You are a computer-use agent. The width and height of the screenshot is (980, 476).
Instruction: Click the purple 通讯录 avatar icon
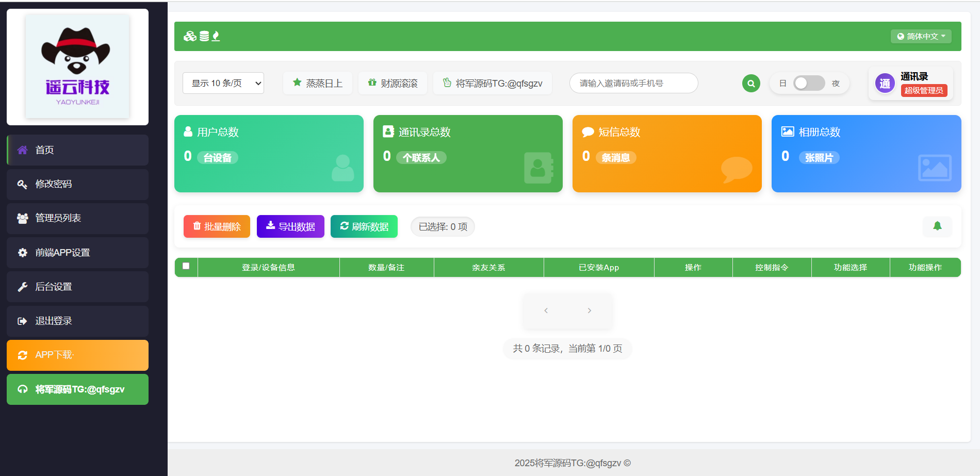[x=885, y=84]
